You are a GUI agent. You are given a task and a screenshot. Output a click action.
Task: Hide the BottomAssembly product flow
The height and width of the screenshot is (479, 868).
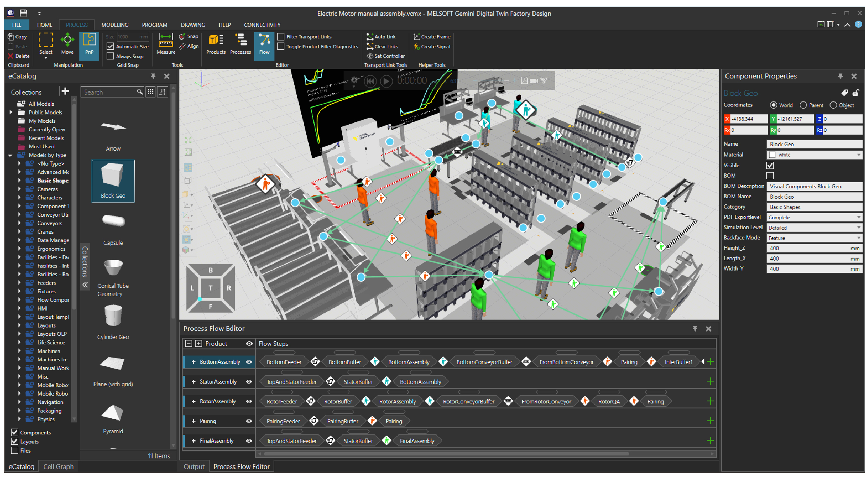[249, 362]
